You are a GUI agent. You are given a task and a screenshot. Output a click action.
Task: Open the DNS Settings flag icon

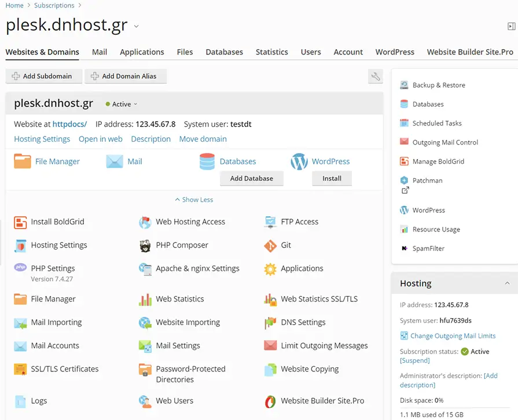270,323
